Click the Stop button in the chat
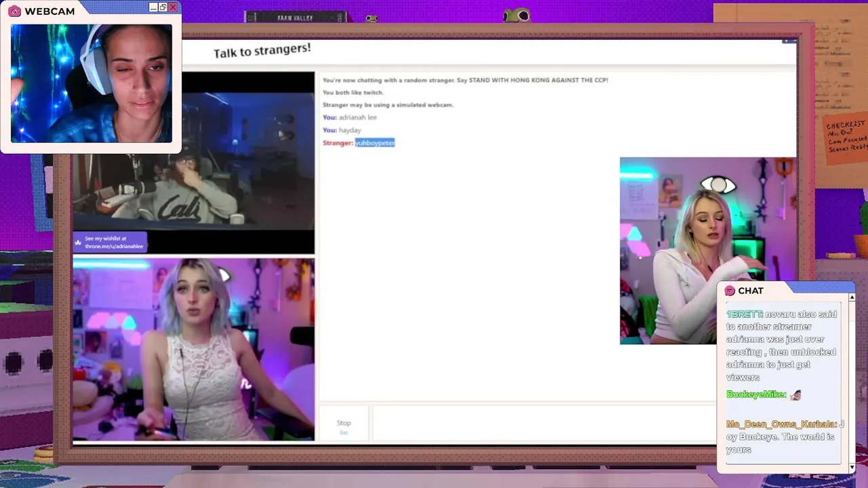This screenshot has height=488, width=868. coord(344,423)
